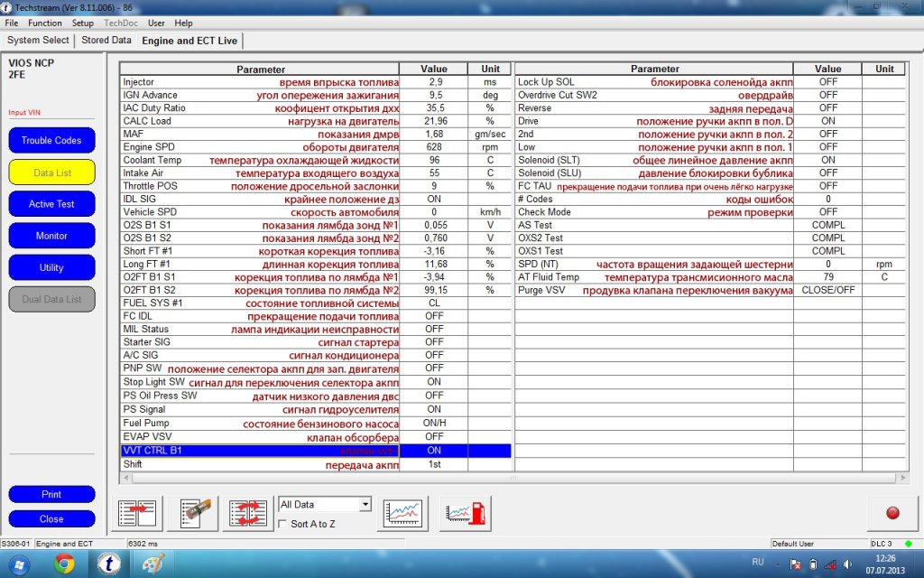Image resolution: width=924 pixels, height=578 pixels.
Task: Switch to the Stored Data tab
Action: pos(106,41)
